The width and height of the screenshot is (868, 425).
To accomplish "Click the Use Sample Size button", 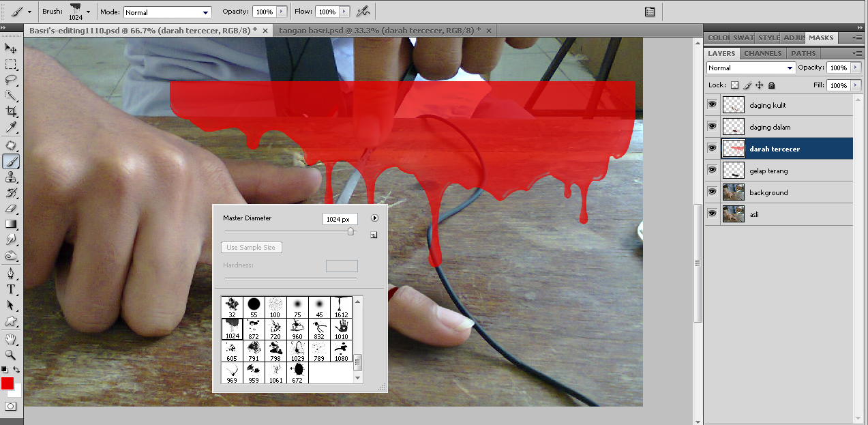I will click(251, 247).
